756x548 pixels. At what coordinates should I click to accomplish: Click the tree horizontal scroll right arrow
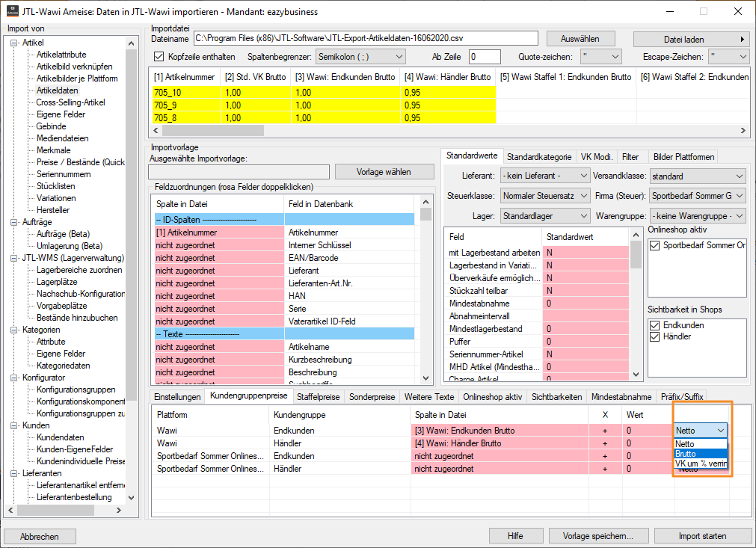click(119, 510)
